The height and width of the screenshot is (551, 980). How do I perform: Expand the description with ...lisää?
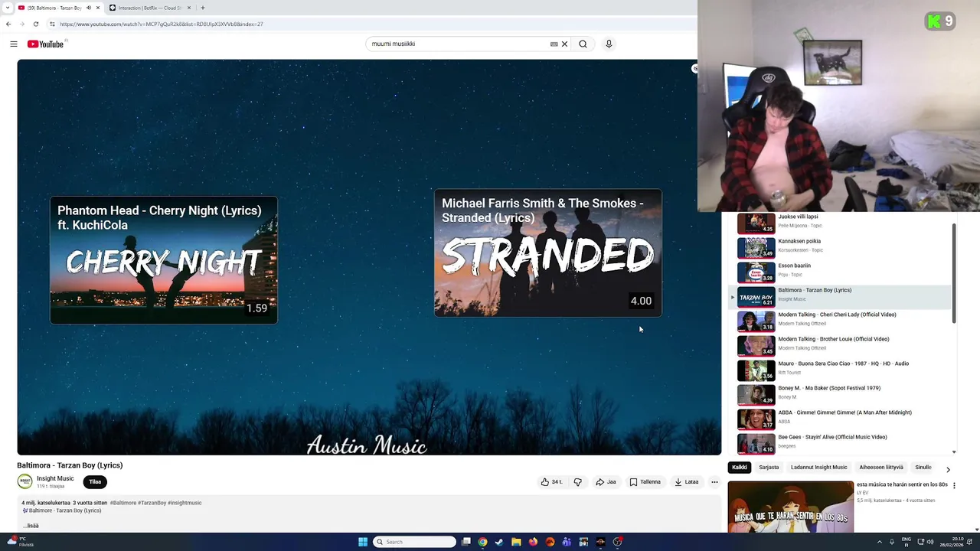coord(31,526)
